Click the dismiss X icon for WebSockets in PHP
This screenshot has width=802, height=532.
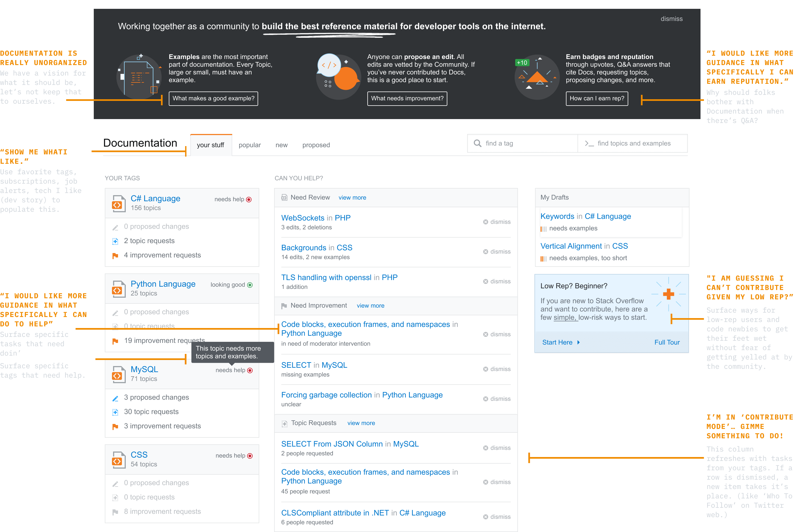click(485, 222)
